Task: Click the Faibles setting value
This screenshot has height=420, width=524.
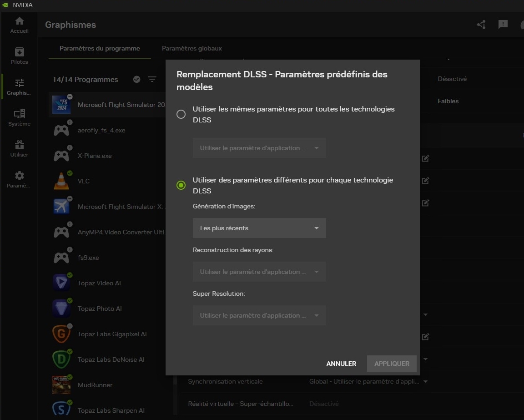Action: (448, 101)
